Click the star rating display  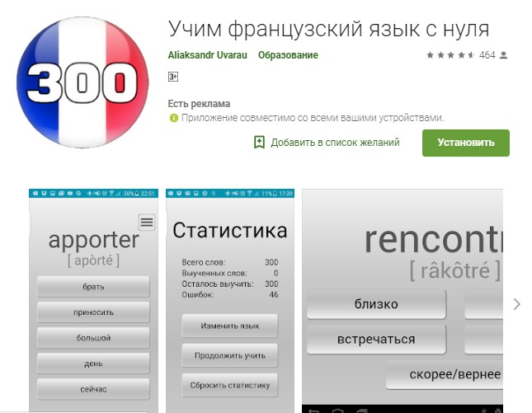(x=450, y=55)
